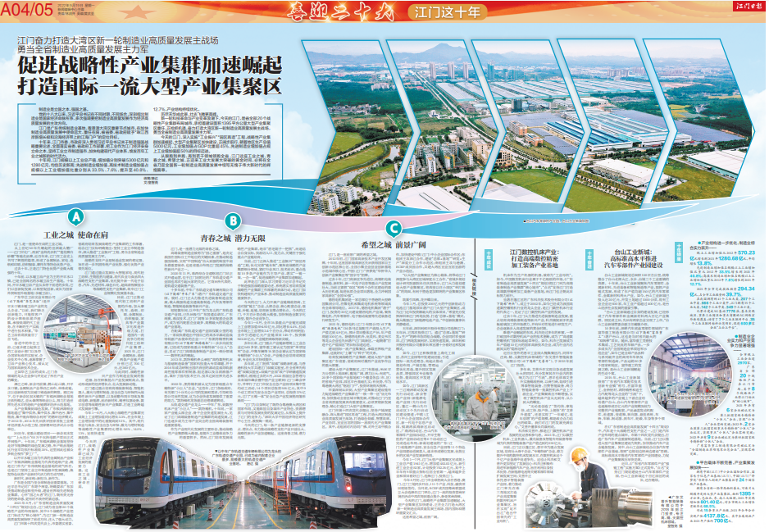Viewport: 769px width, 532px height.
Task: Click the highlighted percentage 39.7%
Action: click(x=734, y=294)
